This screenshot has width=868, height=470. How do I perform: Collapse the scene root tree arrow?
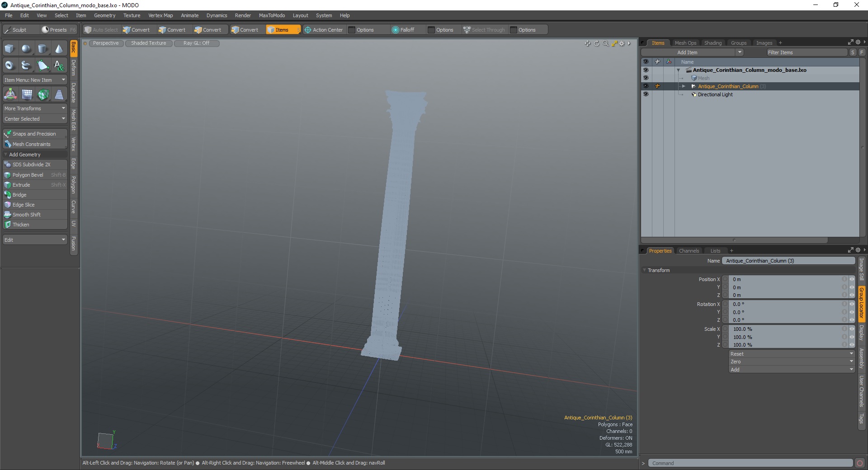[x=678, y=70]
